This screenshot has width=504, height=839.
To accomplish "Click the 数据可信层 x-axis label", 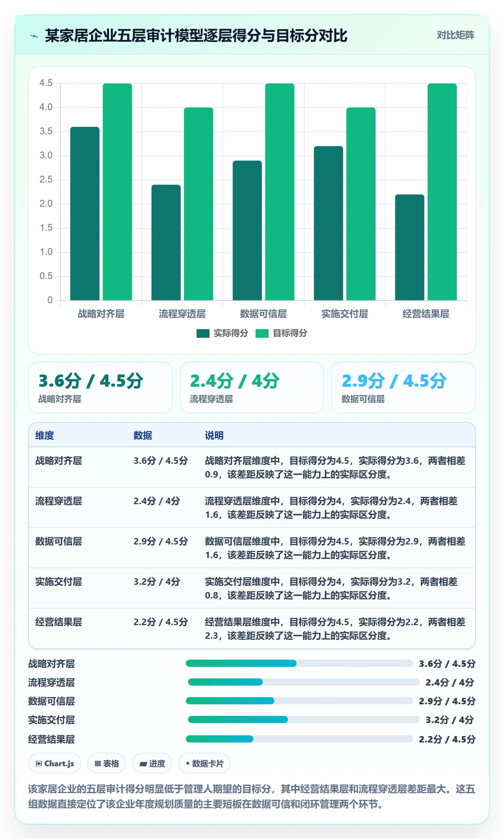I will pos(264,314).
